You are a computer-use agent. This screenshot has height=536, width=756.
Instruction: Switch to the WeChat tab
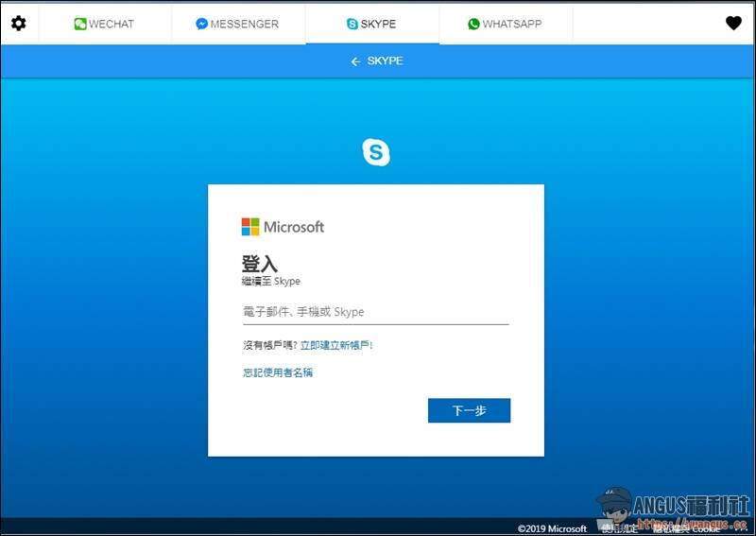point(105,24)
